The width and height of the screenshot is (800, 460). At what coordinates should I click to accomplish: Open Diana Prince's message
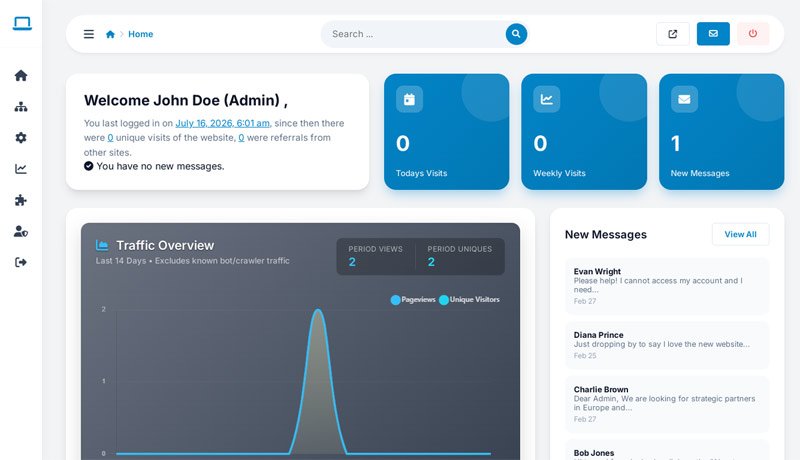667,345
